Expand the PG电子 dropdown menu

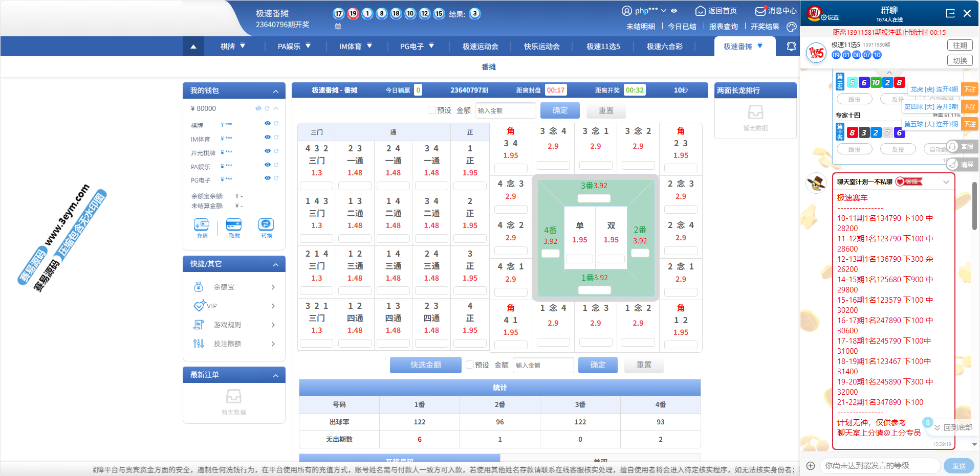pyautogui.click(x=417, y=47)
